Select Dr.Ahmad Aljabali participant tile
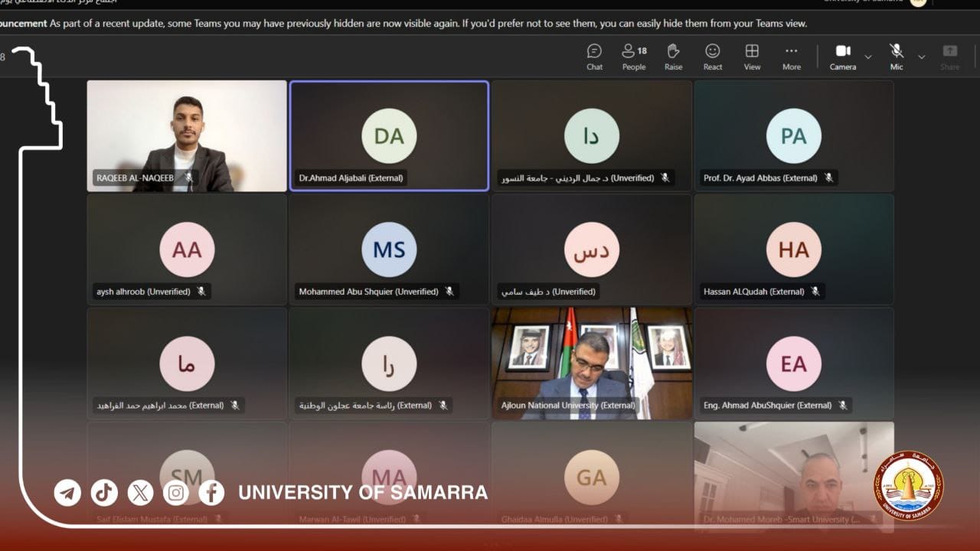The image size is (980, 551). (389, 135)
